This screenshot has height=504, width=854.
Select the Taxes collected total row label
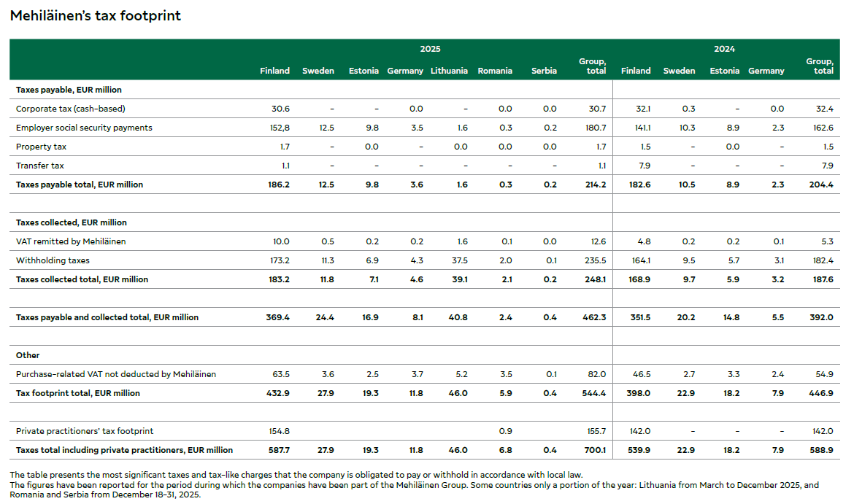pos(82,279)
